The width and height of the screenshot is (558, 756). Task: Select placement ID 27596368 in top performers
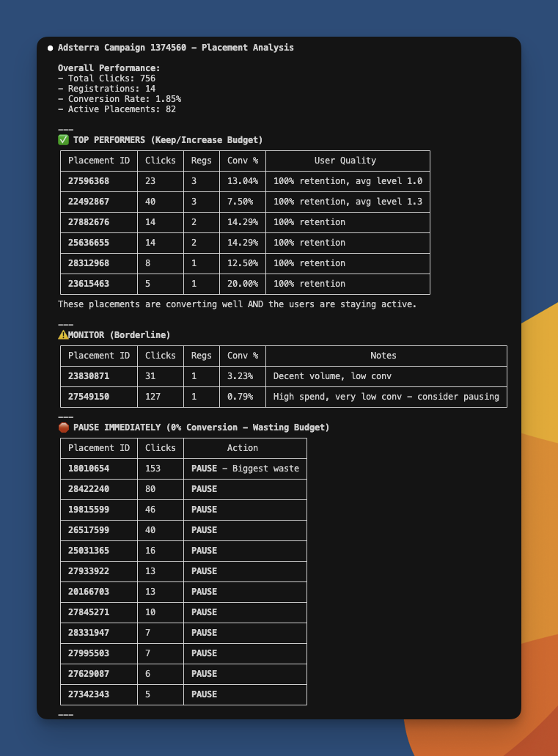coord(89,181)
